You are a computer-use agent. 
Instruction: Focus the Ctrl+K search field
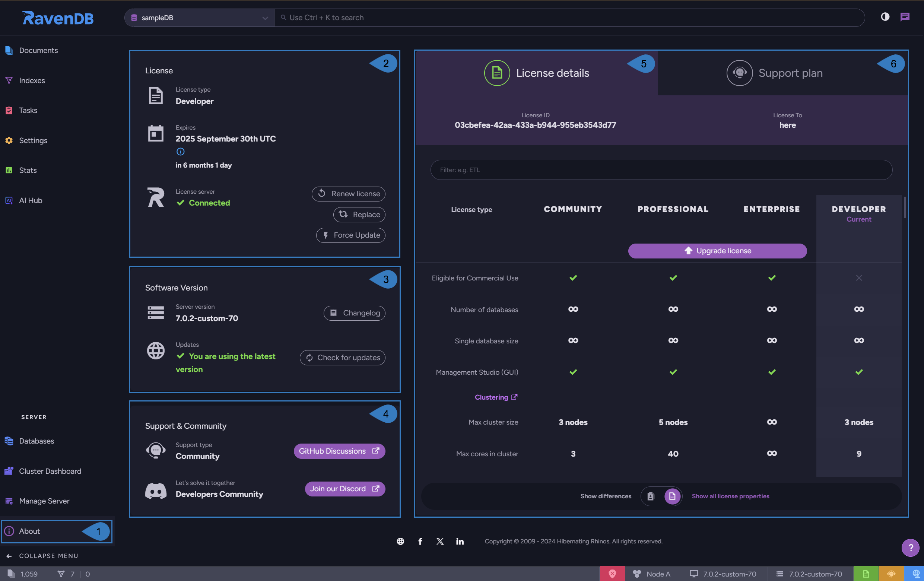click(569, 17)
